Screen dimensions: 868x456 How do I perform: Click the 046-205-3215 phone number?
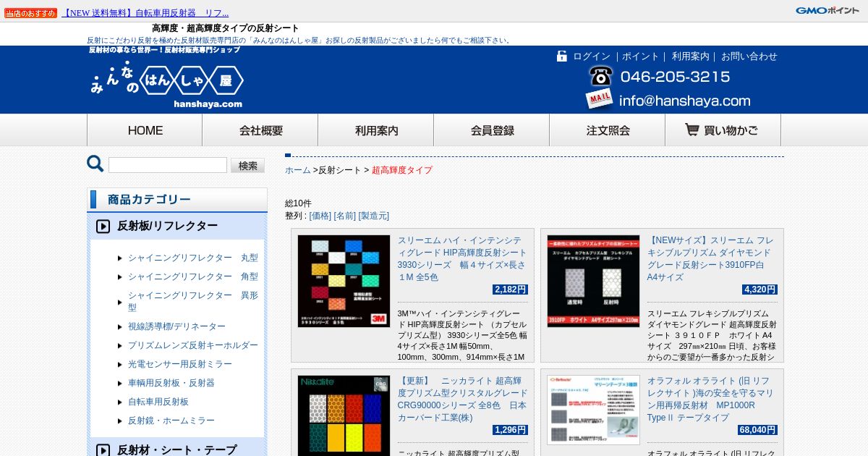pyautogui.click(x=675, y=77)
